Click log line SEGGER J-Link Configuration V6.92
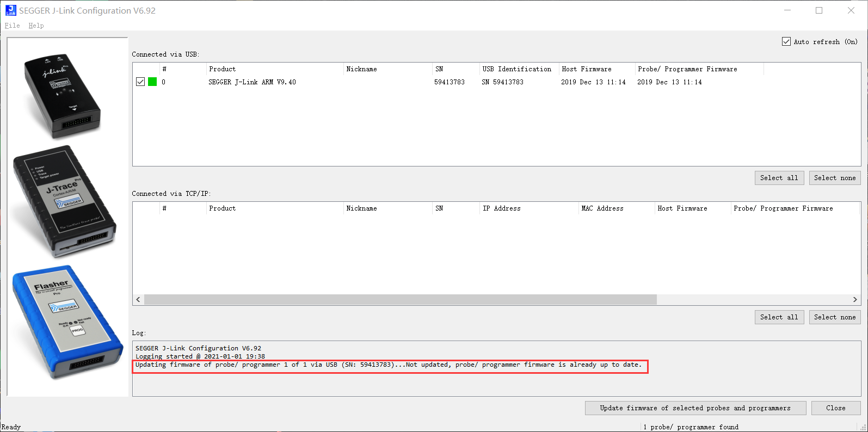Viewport: 868px width, 432px height. 198,348
